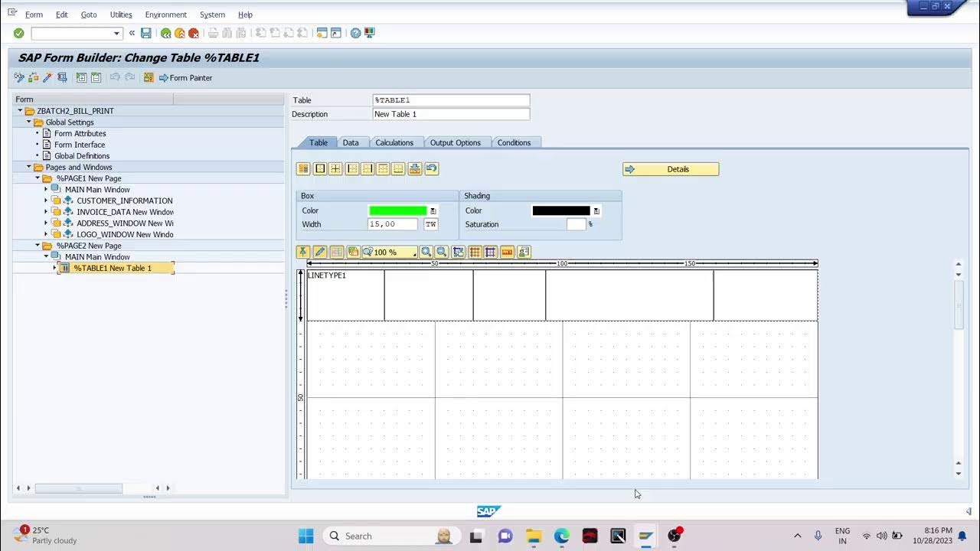The height and width of the screenshot is (551, 980).
Task: Switch to the Data tab
Action: point(351,142)
